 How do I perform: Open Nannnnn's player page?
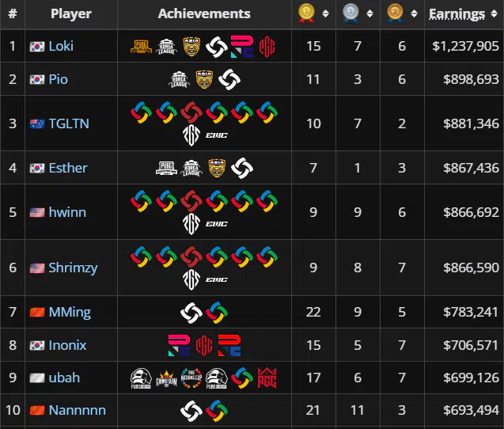[78, 410]
